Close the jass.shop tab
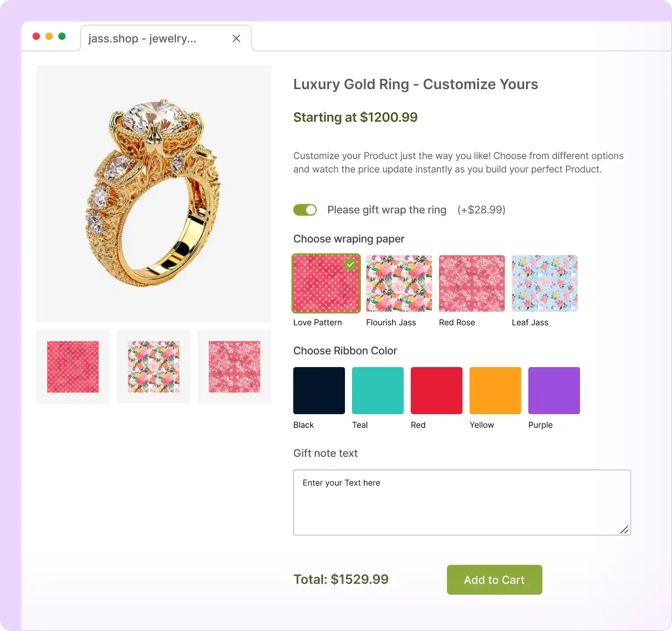The height and width of the screenshot is (631, 672). 236,39
